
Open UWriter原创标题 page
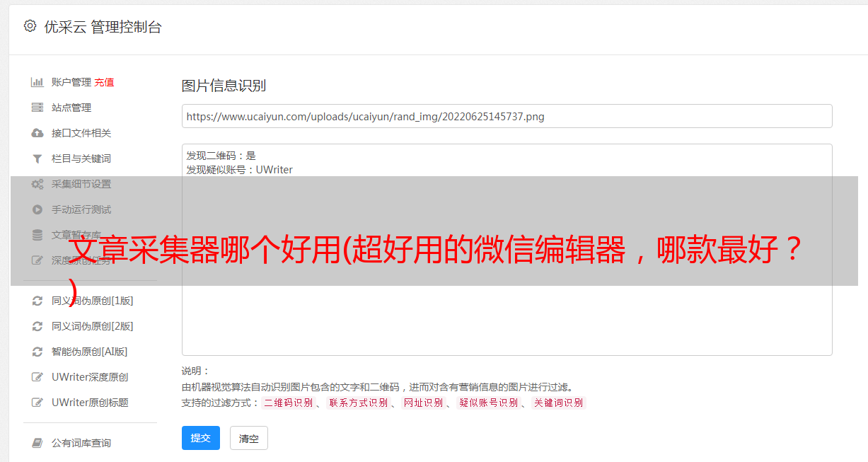click(x=90, y=403)
